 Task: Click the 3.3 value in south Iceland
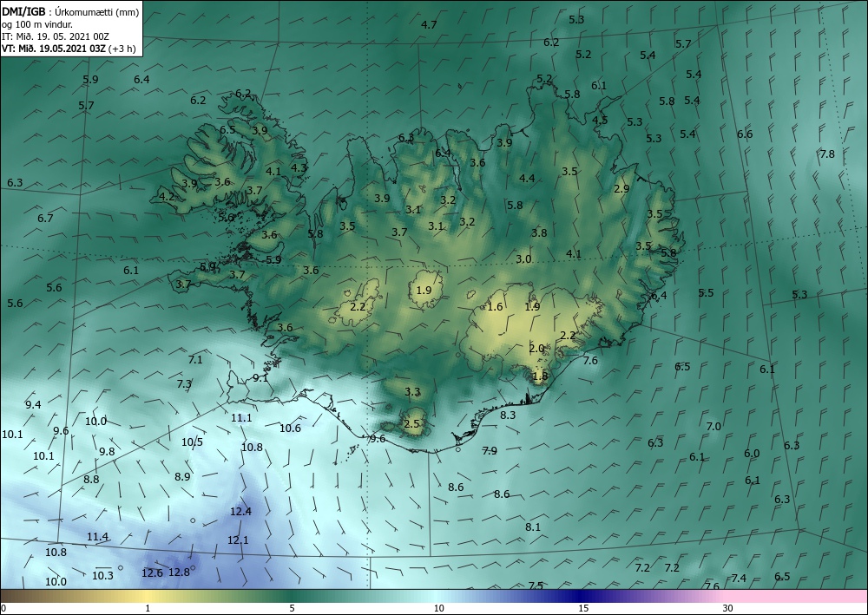[x=412, y=392]
